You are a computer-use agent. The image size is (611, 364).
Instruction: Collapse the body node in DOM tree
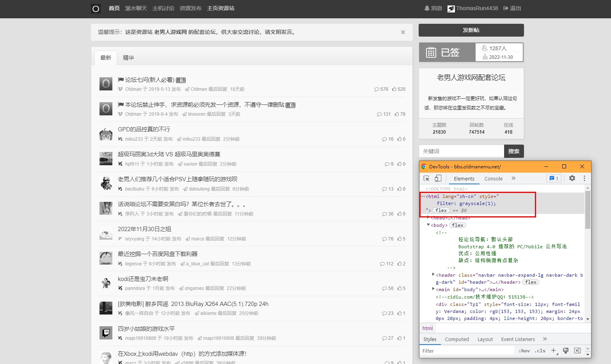(428, 225)
